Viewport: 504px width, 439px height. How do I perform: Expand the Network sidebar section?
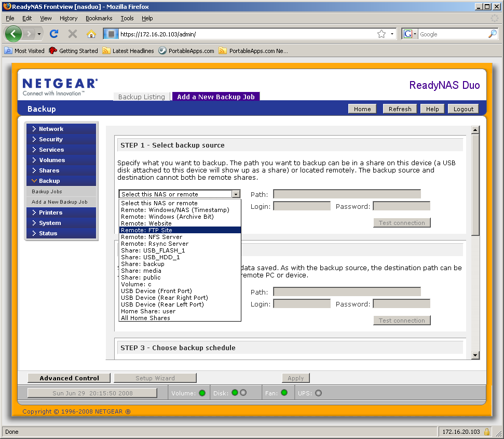(x=61, y=129)
